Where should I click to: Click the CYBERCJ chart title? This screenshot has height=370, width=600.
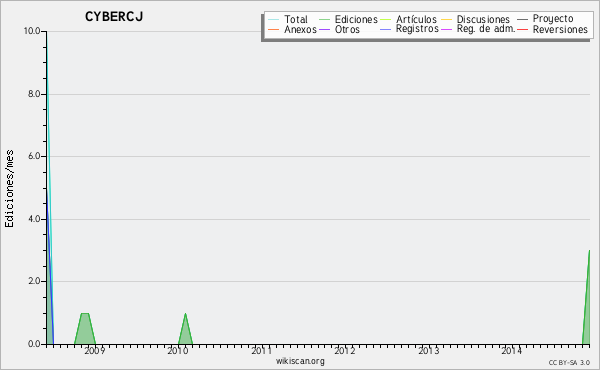coord(114,17)
